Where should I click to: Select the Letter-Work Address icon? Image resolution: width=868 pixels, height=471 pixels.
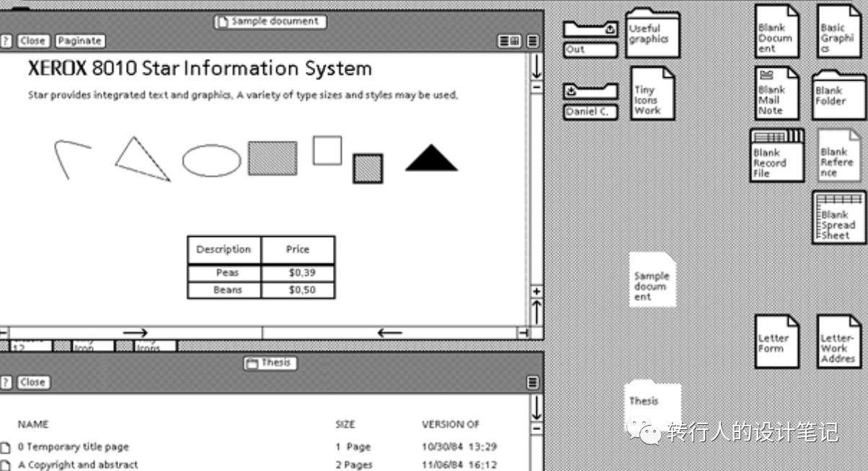(838, 341)
